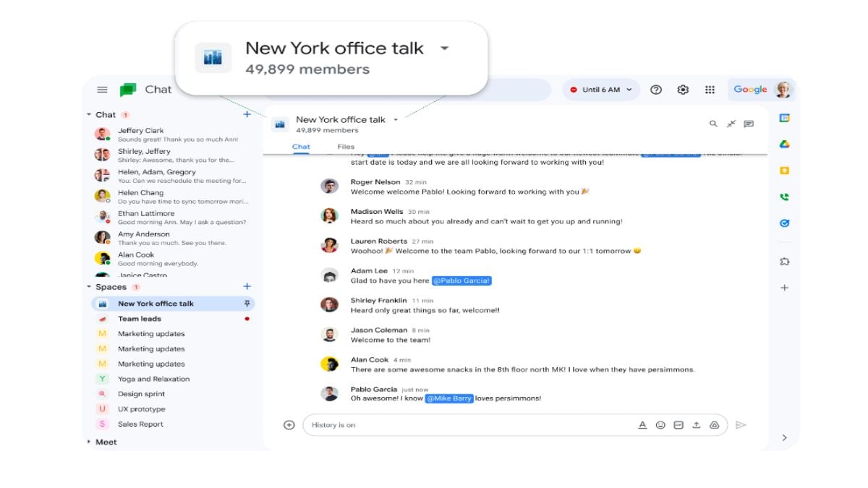The width and height of the screenshot is (868, 488).
Task: Switch to the Chat tab
Action: pos(302,147)
